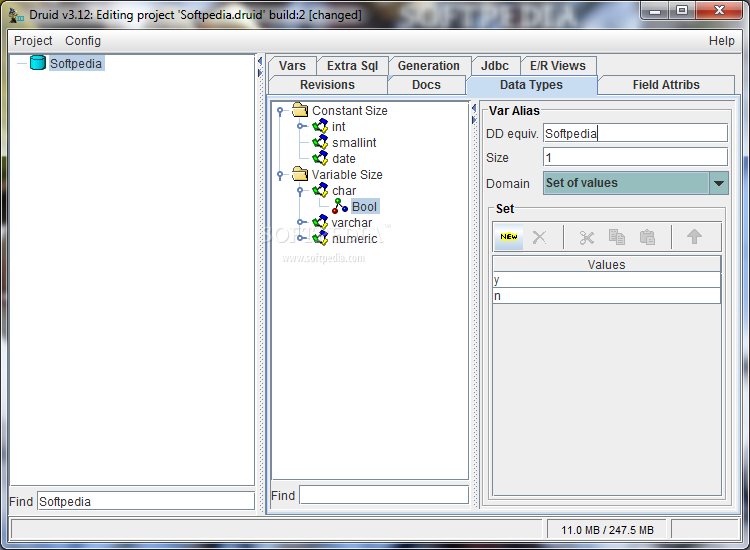The height and width of the screenshot is (550, 750).
Task: Switch to the Extra Sql tab
Action: (x=353, y=66)
